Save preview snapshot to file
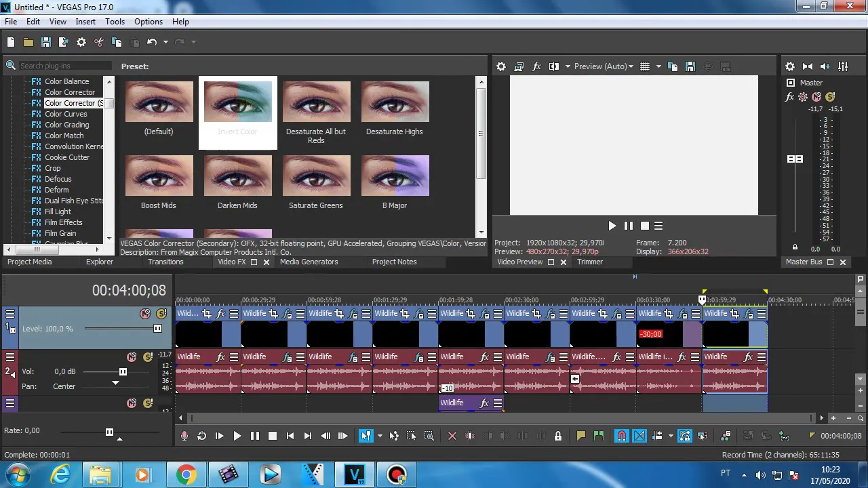This screenshot has height=488, width=868. pos(690,66)
